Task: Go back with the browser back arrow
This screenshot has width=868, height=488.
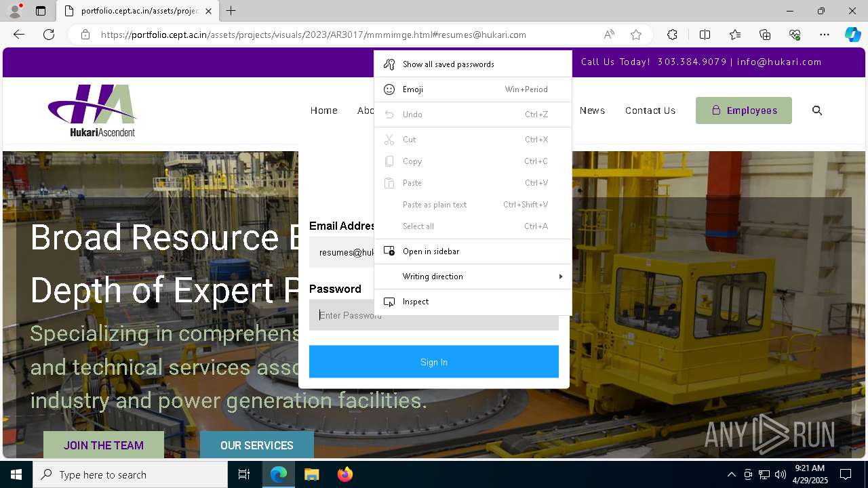Action: click(19, 35)
